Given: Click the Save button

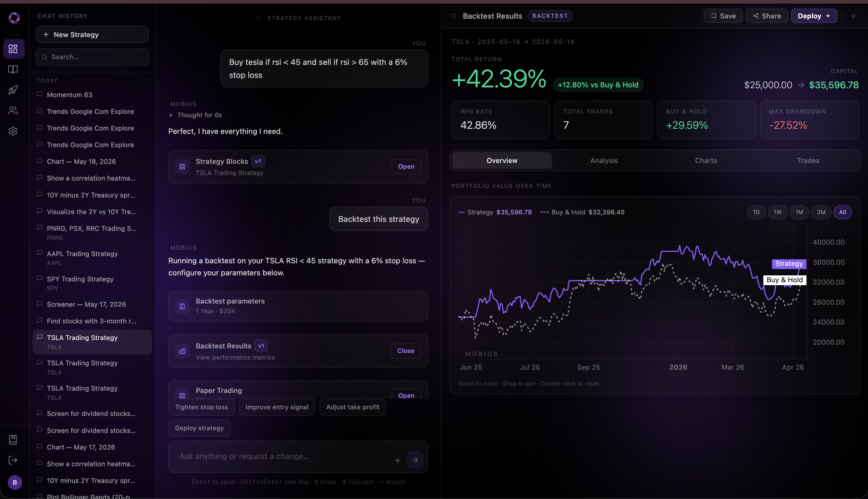Looking at the screenshot, I should [723, 16].
